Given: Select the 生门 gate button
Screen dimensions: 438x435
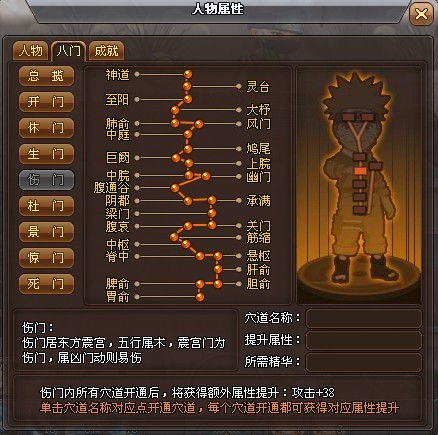Looking at the screenshot, I should (46, 154).
